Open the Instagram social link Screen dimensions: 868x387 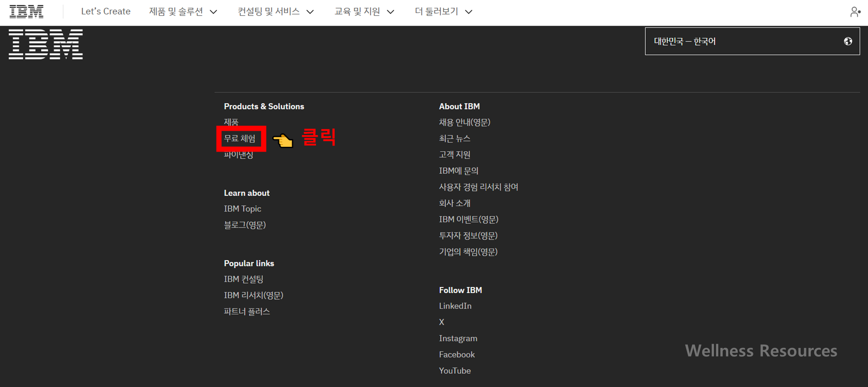tap(458, 338)
